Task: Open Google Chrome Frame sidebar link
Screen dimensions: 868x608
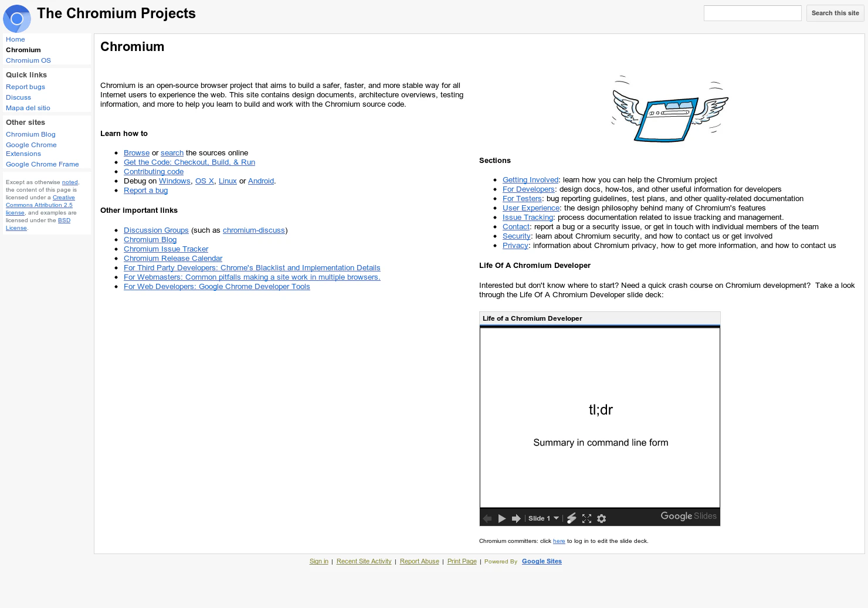Action: [42, 164]
